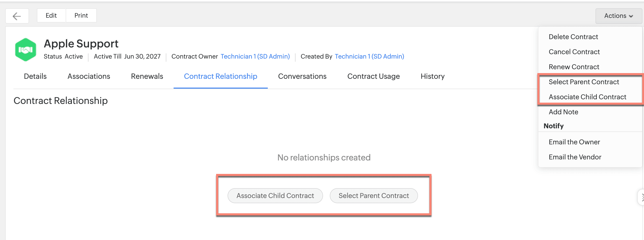Image resolution: width=644 pixels, height=240 pixels.
Task: Click the green handshake contract icon
Action: coord(25,50)
